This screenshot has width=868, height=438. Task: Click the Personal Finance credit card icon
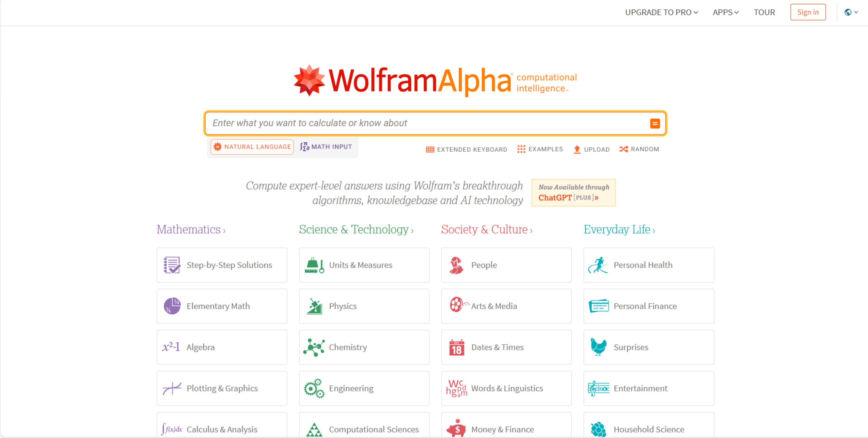point(598,306)
